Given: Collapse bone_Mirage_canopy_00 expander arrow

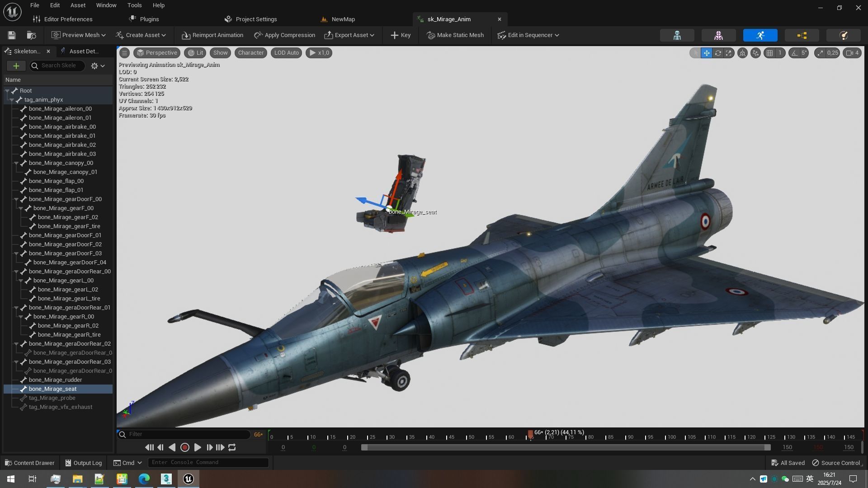Looking at the screenshot, I should [x=16, y=163].
